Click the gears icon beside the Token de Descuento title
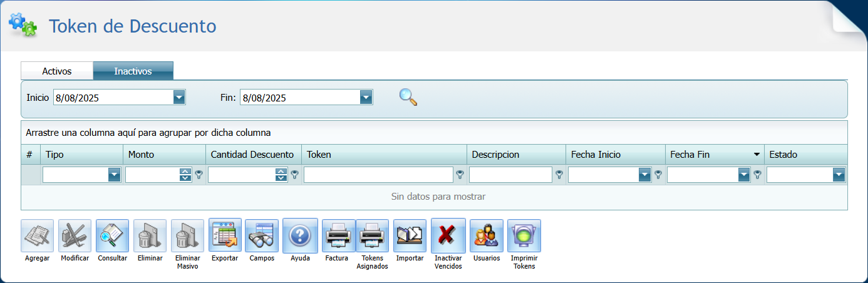This screenshot has height=283, width=868. (23, 24)
